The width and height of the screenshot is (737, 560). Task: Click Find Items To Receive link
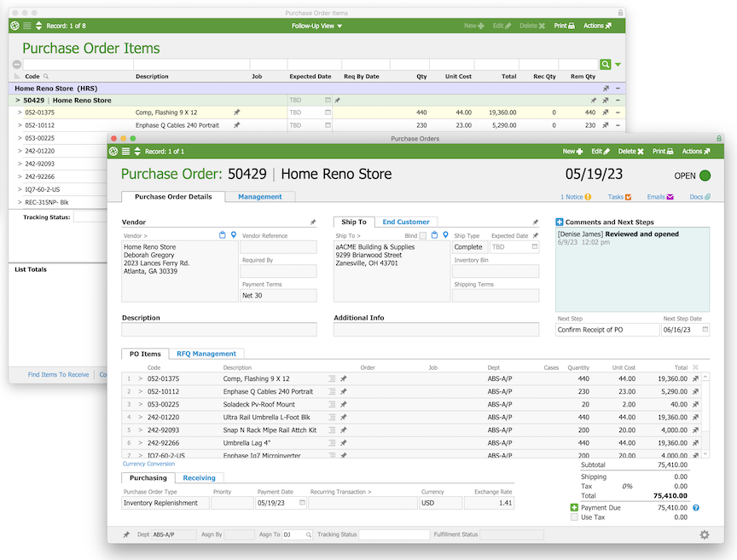(x=58, y=374)
